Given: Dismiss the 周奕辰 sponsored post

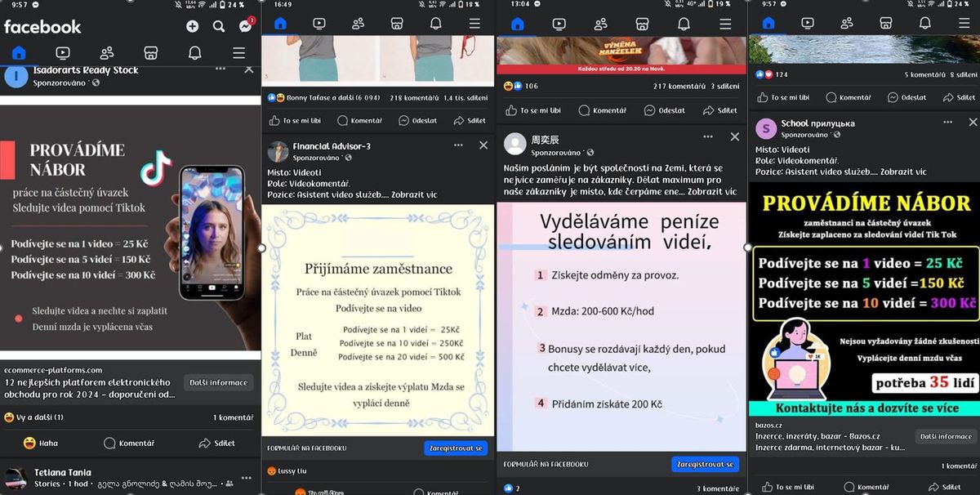Looking at the screenshot, I should pyautogui.click(x=734, y=137).
